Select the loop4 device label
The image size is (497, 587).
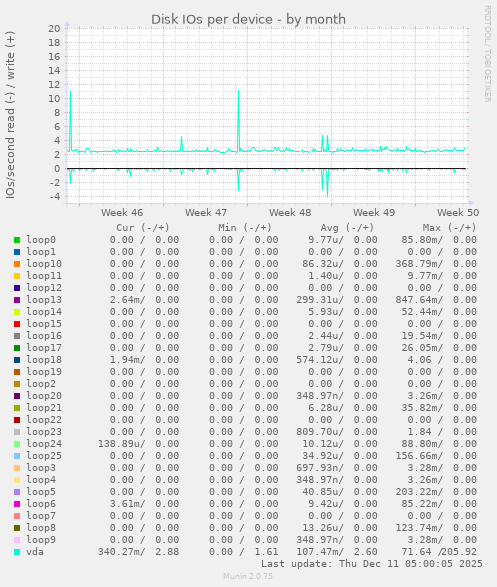click(x=41, y=480)
